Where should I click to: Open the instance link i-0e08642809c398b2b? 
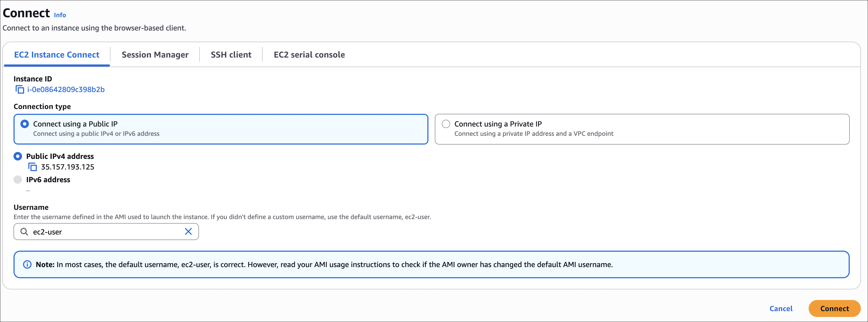[66, 90]
